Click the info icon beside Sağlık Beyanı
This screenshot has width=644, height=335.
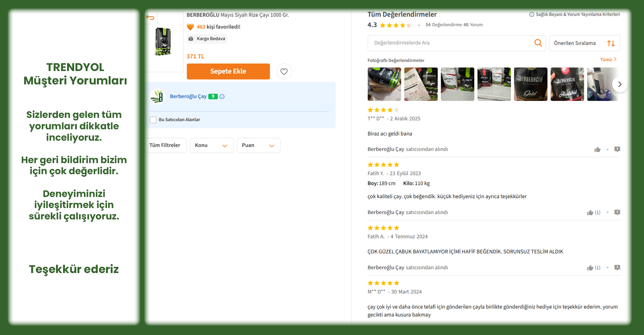click(532, 14)
